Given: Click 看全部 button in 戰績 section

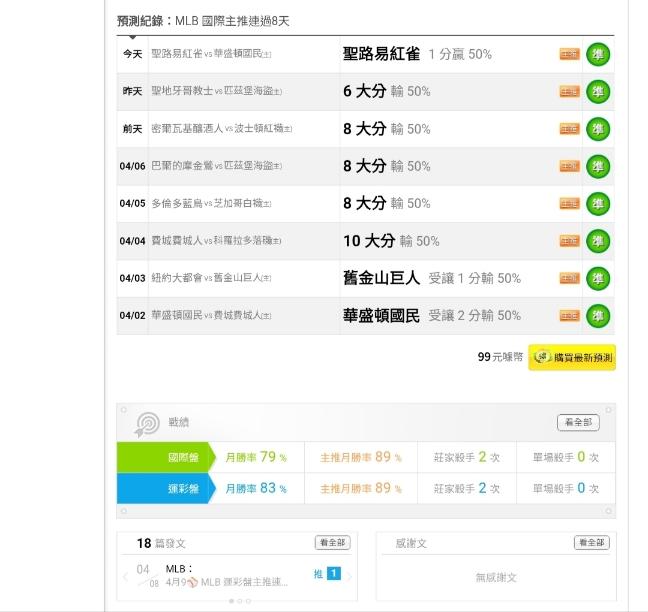Looking at the screenshot, I should tap(578, 422).
